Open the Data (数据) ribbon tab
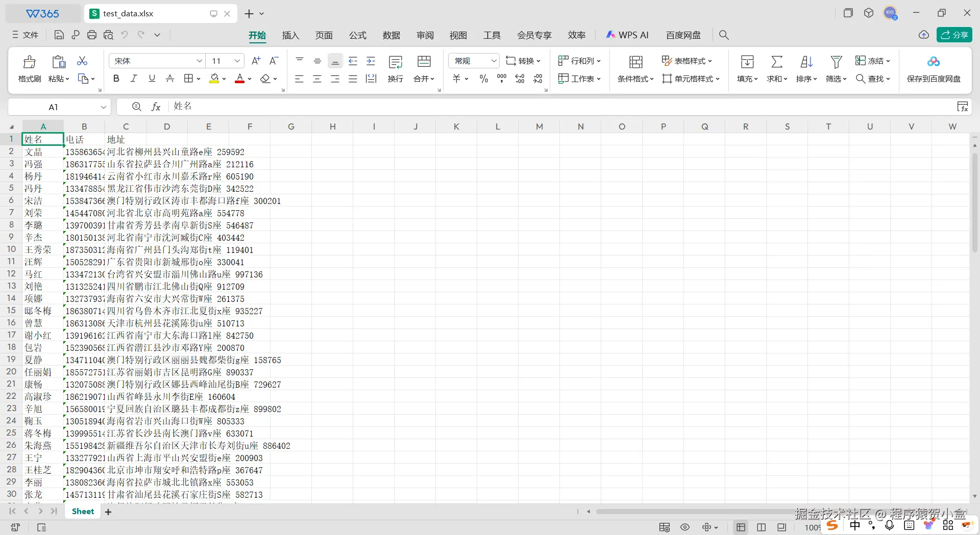This screenshot has height=535, width=980. (391, 35)
